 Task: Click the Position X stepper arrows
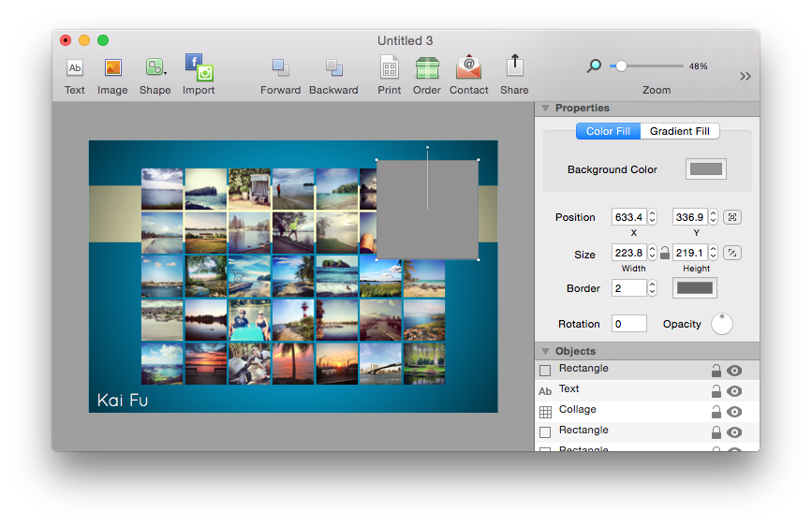pyautogui.click(x=653, y=217)
